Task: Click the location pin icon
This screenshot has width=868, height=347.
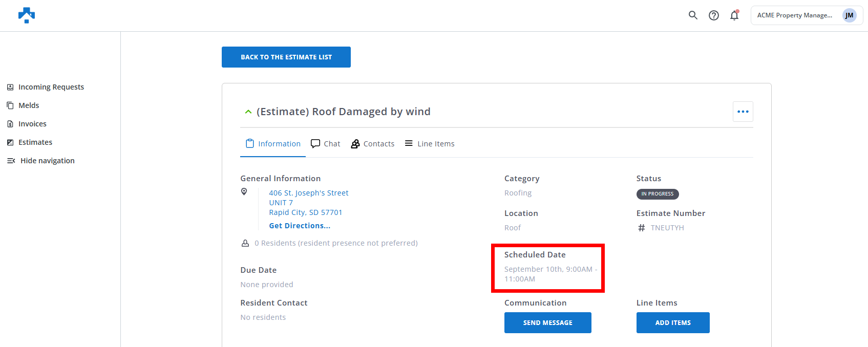Action: click(x=244, y=191)
